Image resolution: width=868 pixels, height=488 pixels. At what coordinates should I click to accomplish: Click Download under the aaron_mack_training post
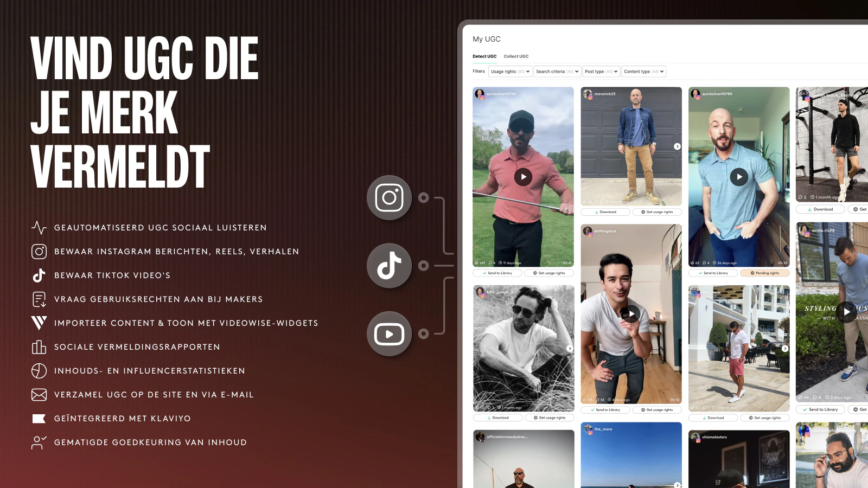(820, 209)
